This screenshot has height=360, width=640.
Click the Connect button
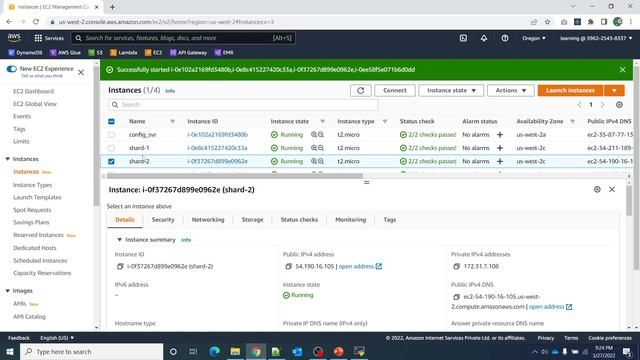click(x=395, y=90)
